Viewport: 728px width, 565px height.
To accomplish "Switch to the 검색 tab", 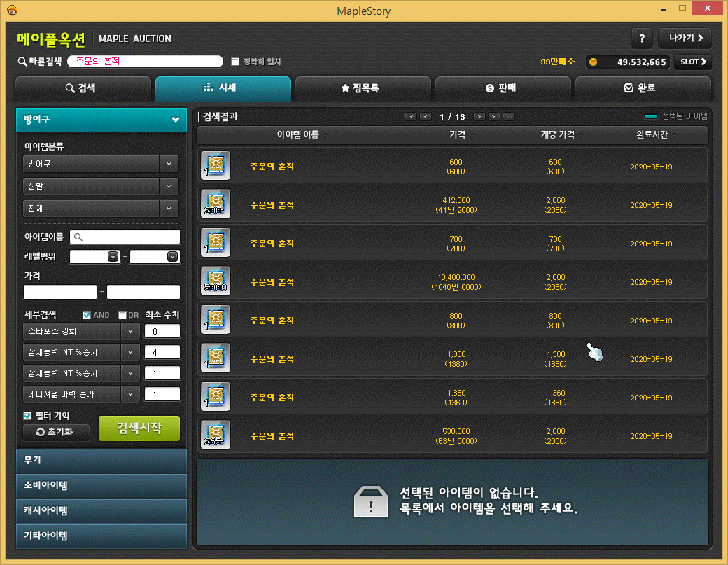I will pyautogui.click(x=83, y=88).
